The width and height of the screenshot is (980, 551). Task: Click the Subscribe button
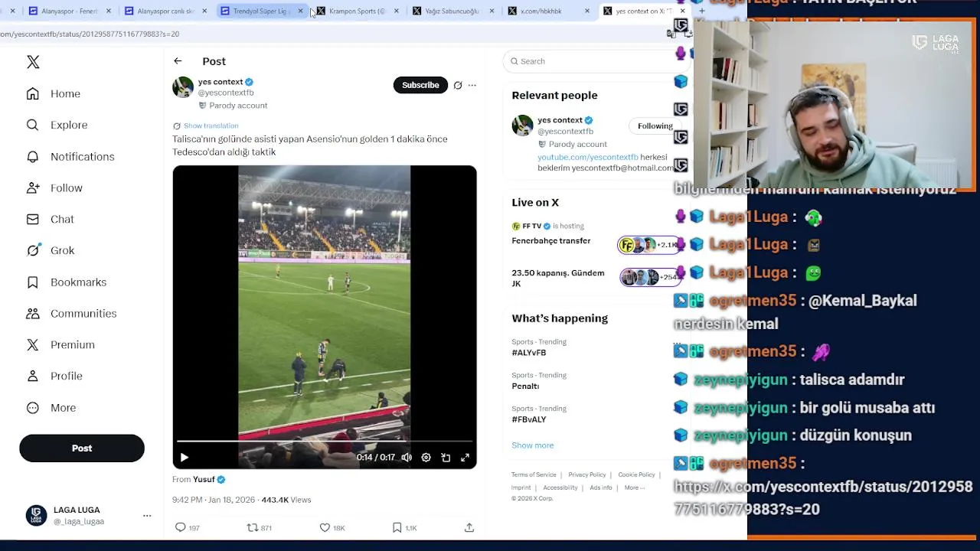(x=420, y=85)
